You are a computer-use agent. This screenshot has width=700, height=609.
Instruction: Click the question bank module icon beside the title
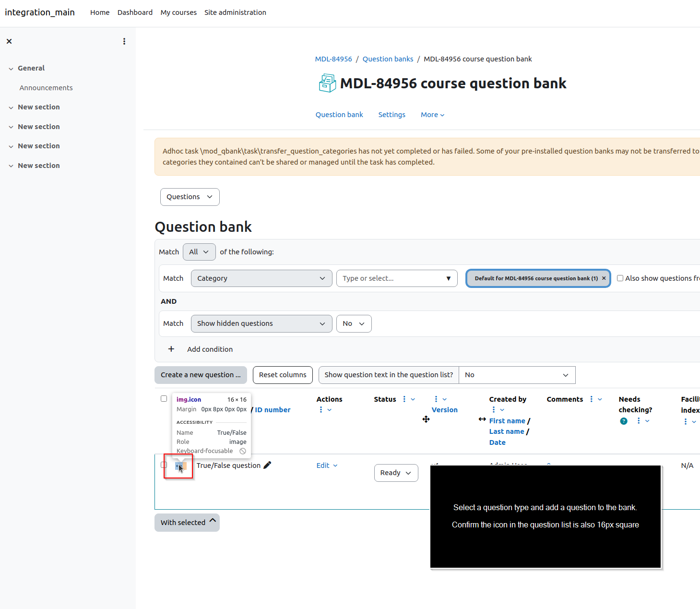[327, 83]
